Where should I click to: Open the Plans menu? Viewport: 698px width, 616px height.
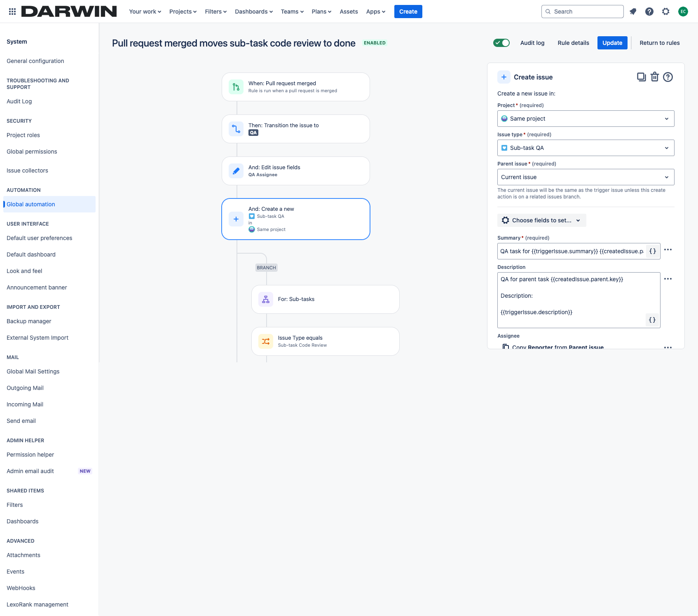(x=321, y=12)
